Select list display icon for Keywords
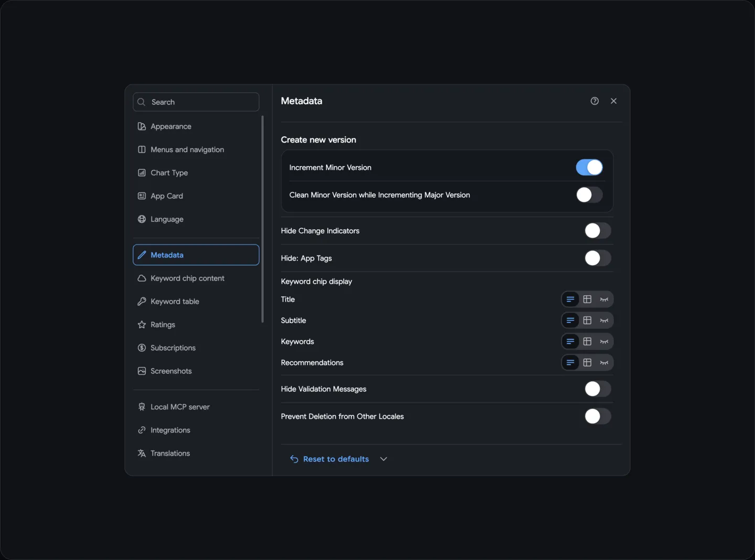This screenshot has width=755, height=560. [x=570, y=341]
